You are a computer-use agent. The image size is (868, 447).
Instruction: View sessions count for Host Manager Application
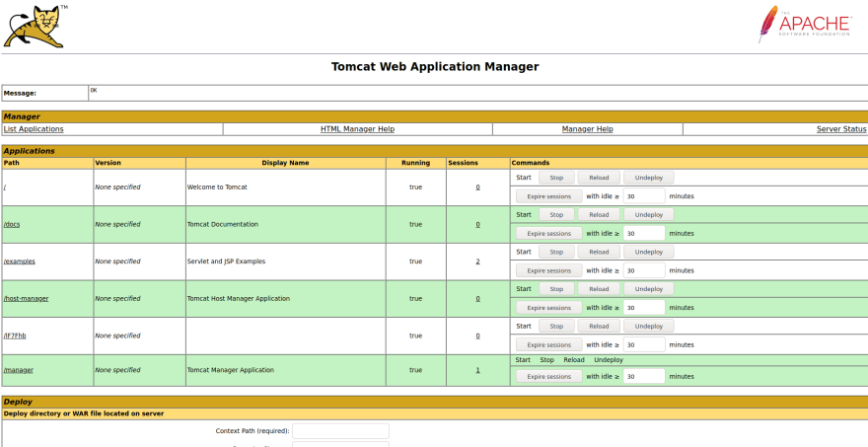(477, 299)
